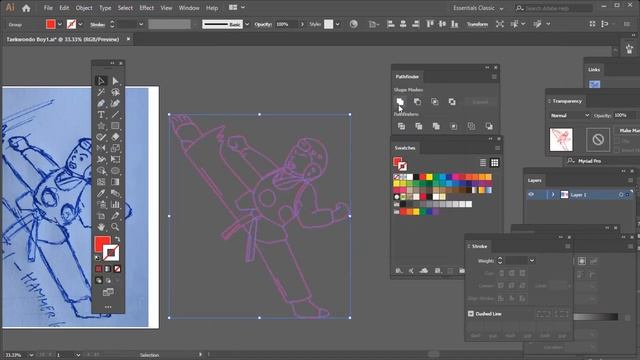Viewport: 640px width, 360px height.
Task: Select the Direct Selection tool
Action: tap(115, 81)
